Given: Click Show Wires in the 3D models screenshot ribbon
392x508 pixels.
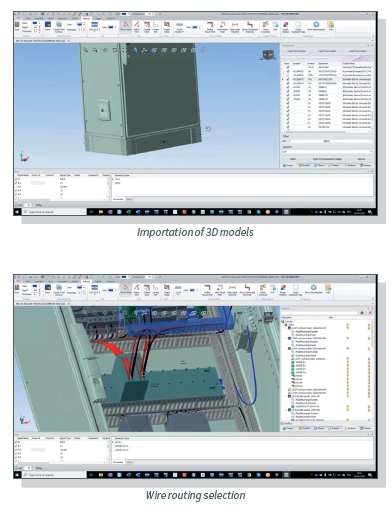Looking at the screenshot, I should 126,26.
